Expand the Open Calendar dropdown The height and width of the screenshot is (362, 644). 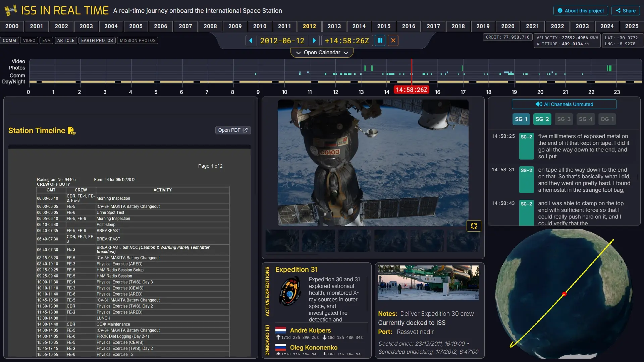[x=322, y=53]
